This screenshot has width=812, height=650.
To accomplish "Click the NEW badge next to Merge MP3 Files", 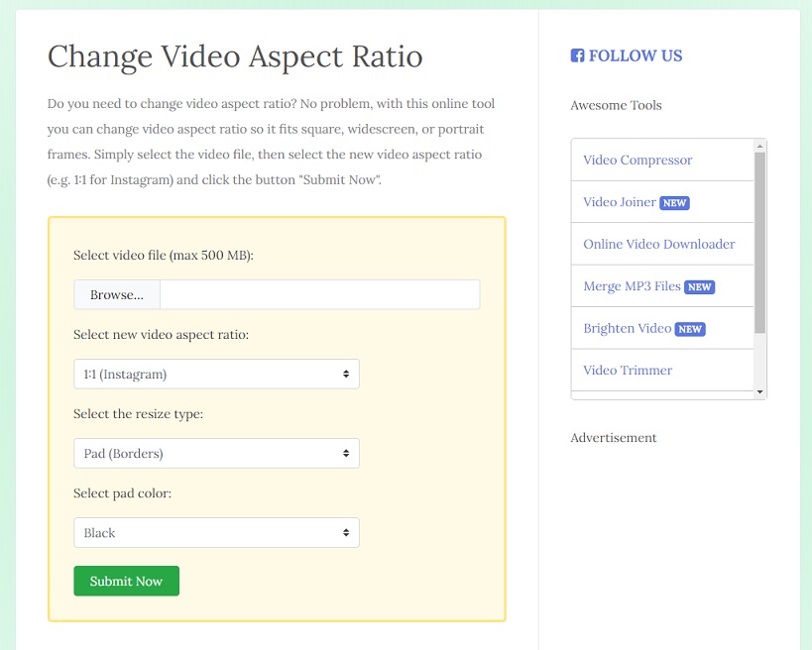I will pos(699,287).
